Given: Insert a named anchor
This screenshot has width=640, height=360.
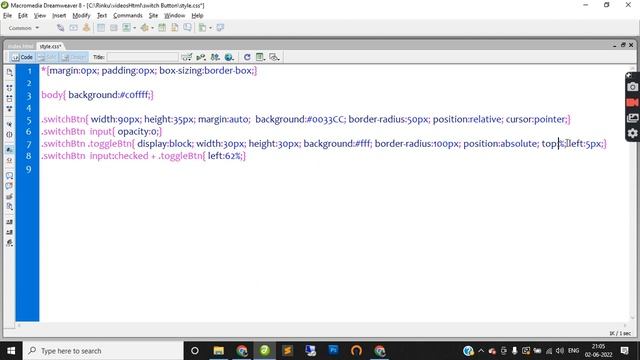Looking at the screenshot, I should tap(86, 28).
